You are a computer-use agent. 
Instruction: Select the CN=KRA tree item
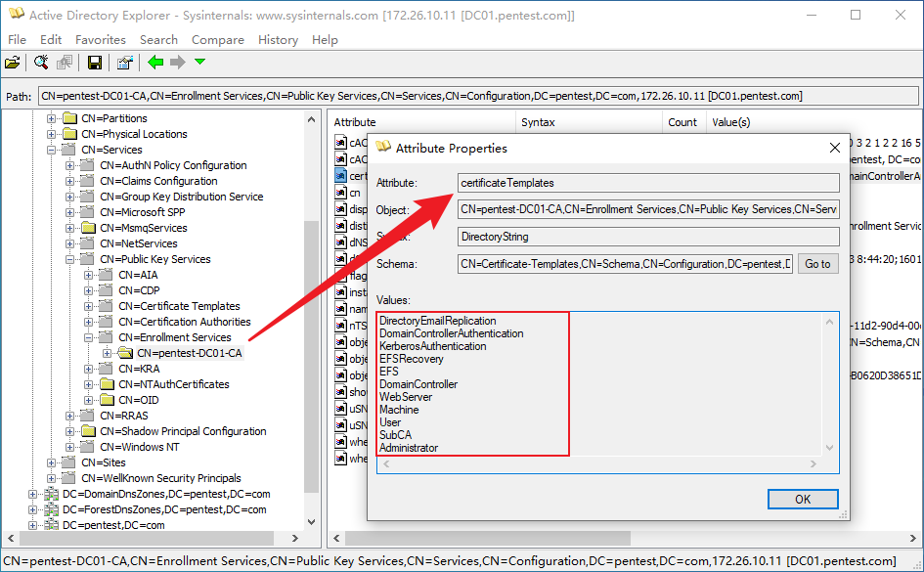point(139,369)
